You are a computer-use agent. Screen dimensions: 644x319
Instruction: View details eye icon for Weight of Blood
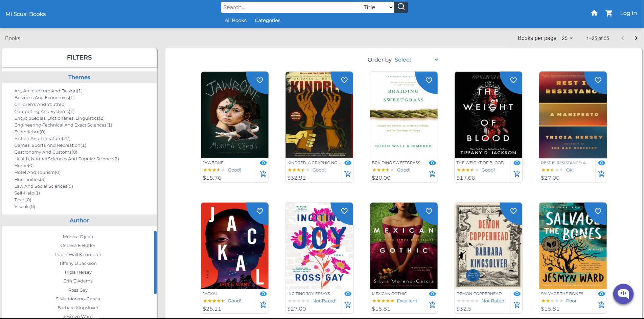tap(517, 163)
